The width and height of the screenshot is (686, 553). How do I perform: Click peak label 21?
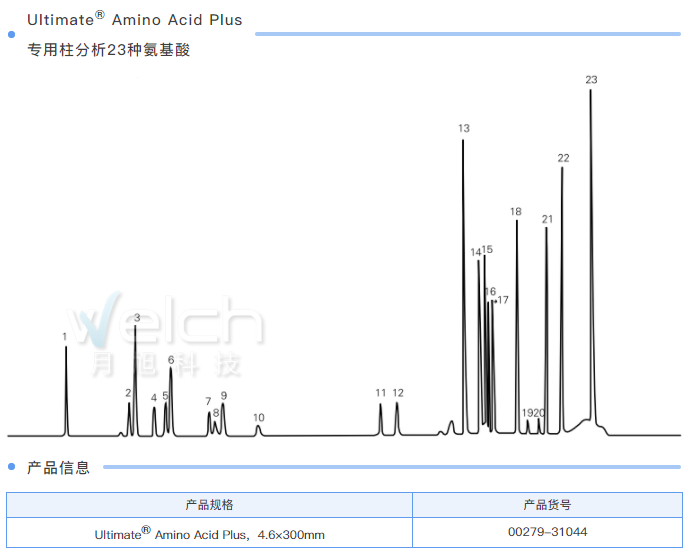click(x=547, y=218)
